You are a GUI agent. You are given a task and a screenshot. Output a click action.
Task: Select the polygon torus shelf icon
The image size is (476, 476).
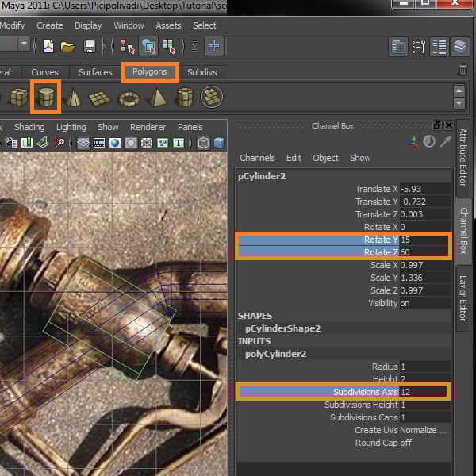129,98
